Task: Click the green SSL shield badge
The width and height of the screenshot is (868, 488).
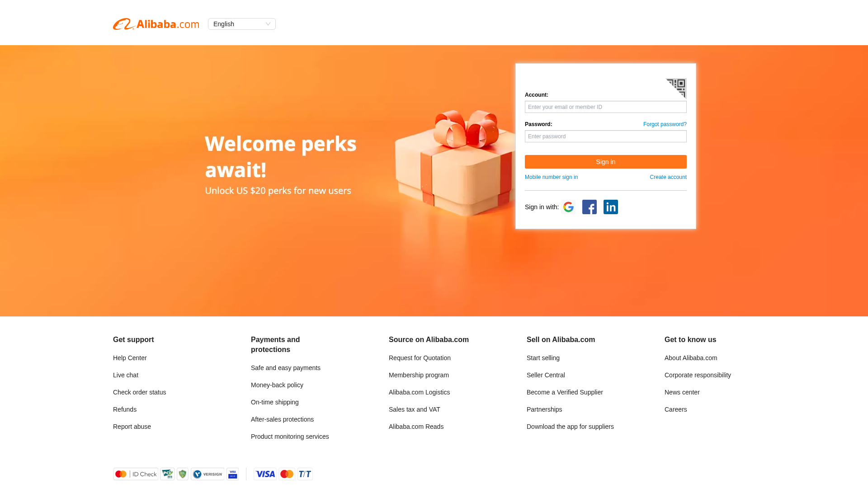Action: click(183, 474)
